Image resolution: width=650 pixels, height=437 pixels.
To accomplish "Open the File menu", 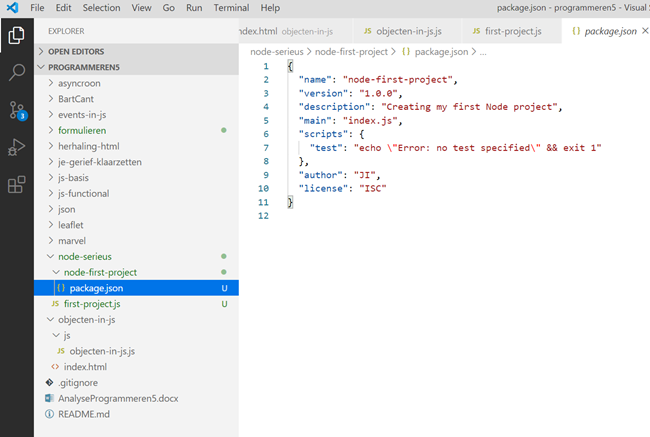I will [37, 7].
